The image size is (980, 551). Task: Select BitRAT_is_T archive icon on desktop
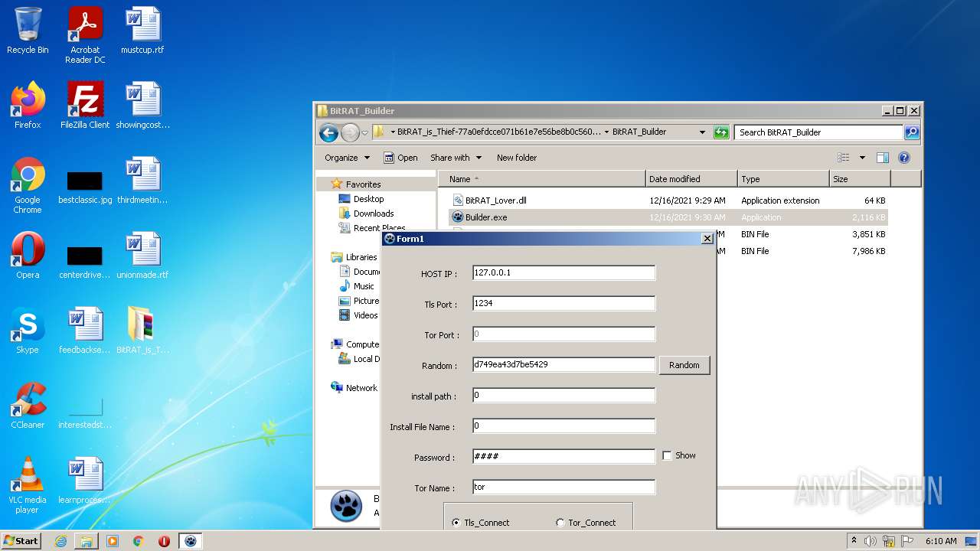coord(142,331)
